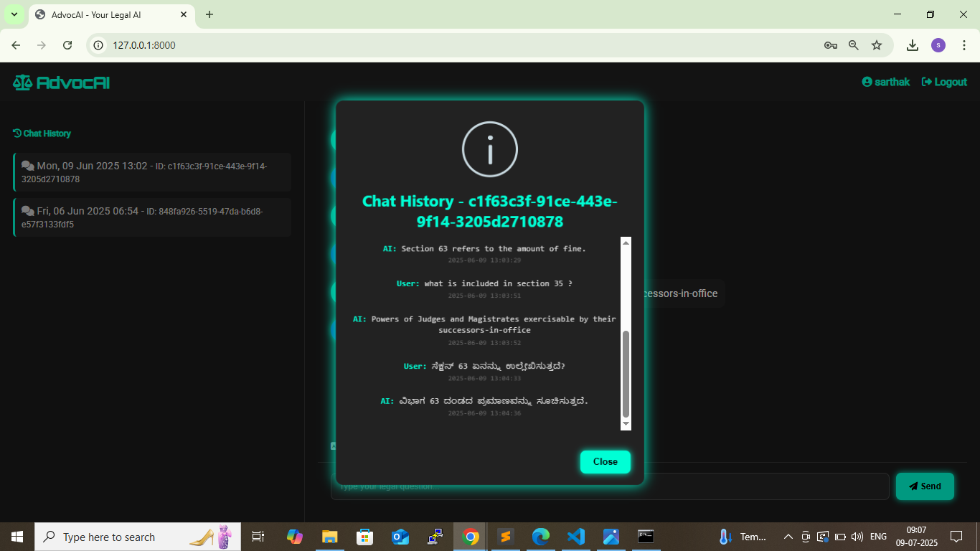Open Visual Studio Code from taskbar
Image resolution: width=980 pixels, height=551 pixels.
click(x=576, y=537)
